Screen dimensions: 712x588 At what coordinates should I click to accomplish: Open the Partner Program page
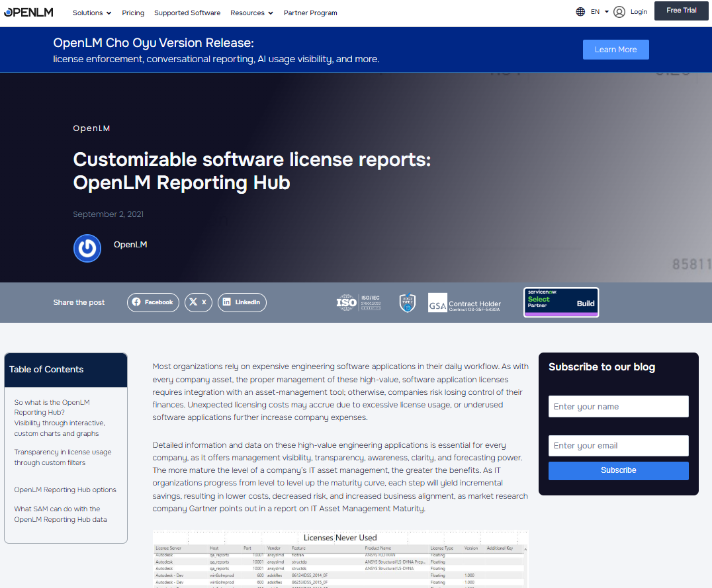[x=310, y=13]
